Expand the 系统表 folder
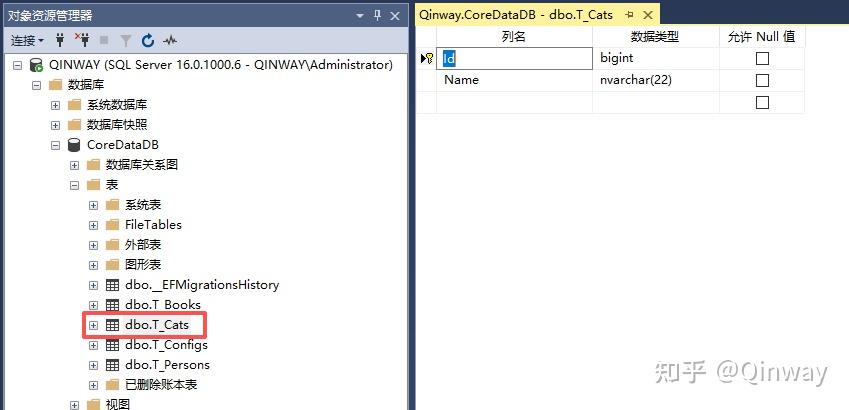The height and width of the screenshot is (410, 849). click(x=94, y=205)
